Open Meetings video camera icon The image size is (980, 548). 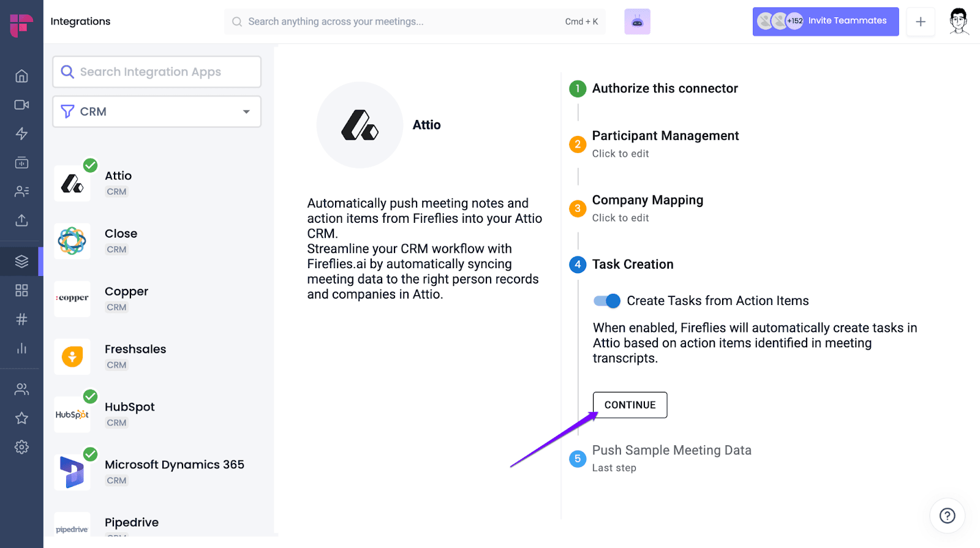21,105
